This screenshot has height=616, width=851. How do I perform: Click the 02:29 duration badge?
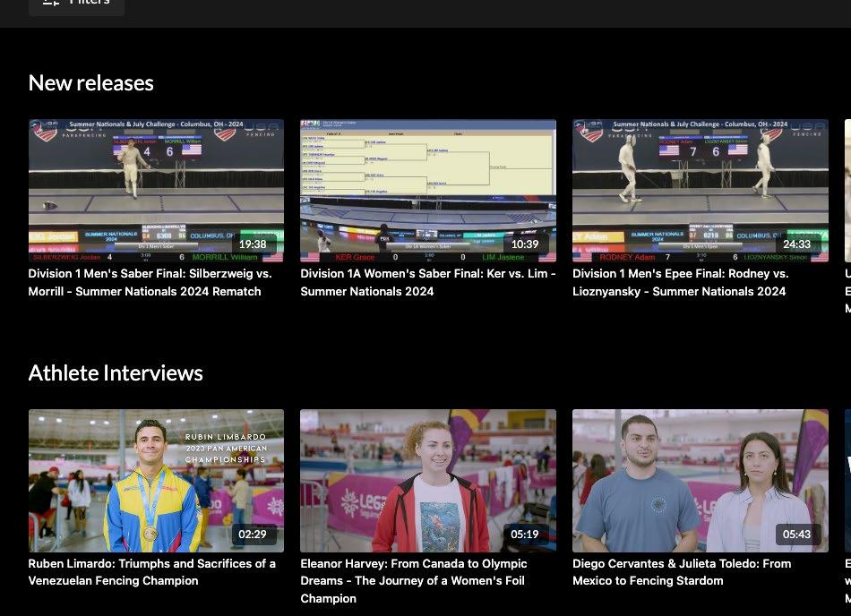(x=253, y=535)
